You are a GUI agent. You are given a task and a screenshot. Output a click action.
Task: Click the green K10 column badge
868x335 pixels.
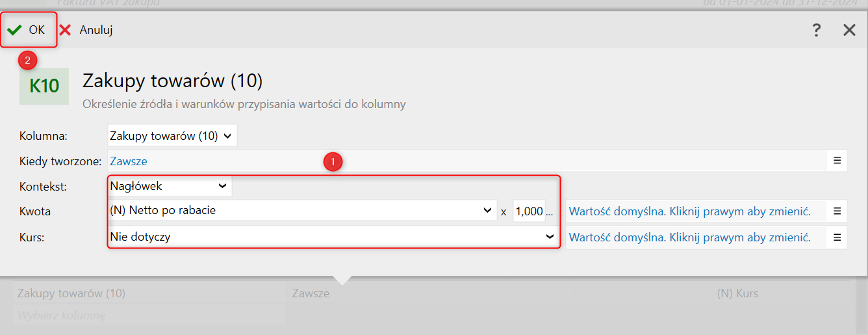click(44, 86)
